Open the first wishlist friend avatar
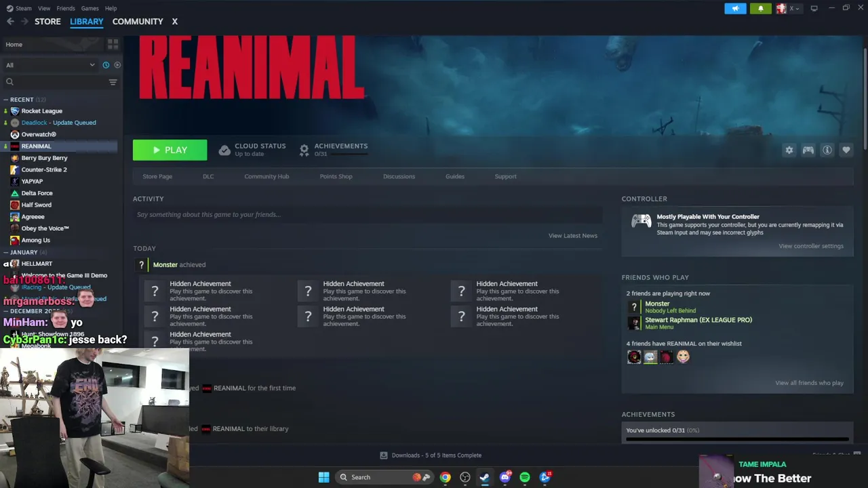This screenshot has height=488, width=868. coord(634,357)
